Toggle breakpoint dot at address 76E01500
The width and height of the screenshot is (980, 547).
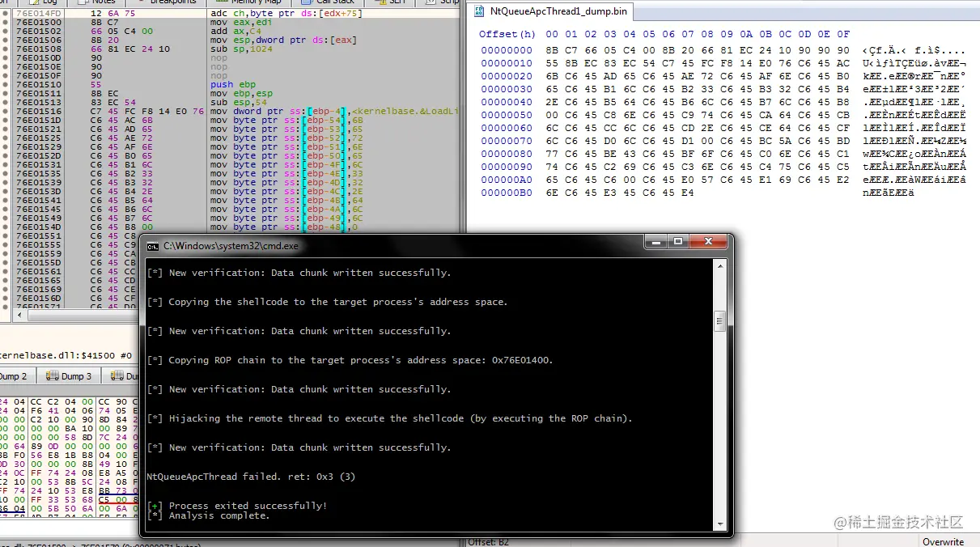pyautogui.click(x=6, y=23)
